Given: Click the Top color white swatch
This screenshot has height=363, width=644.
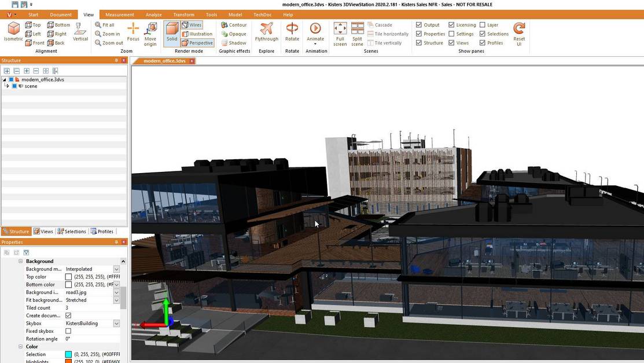Looking at the screenshot, I should [68, 277].
